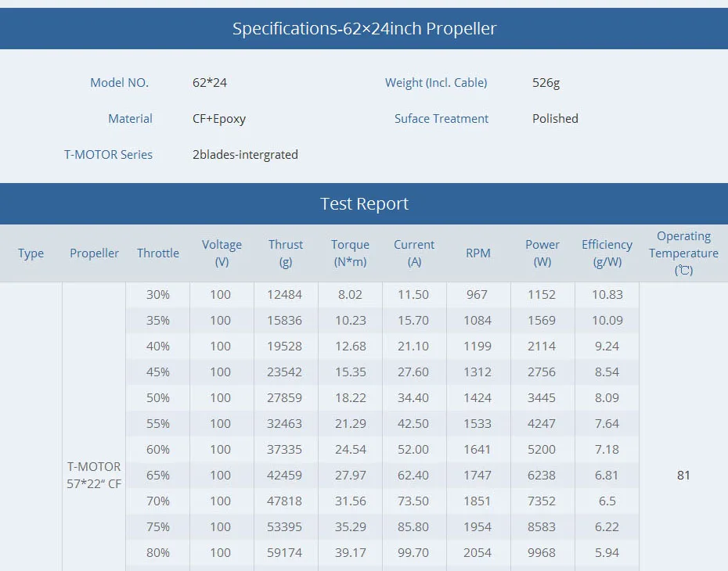Select thrust value 59174
Screen dimensions: 728x571
[x=285, y=553]
